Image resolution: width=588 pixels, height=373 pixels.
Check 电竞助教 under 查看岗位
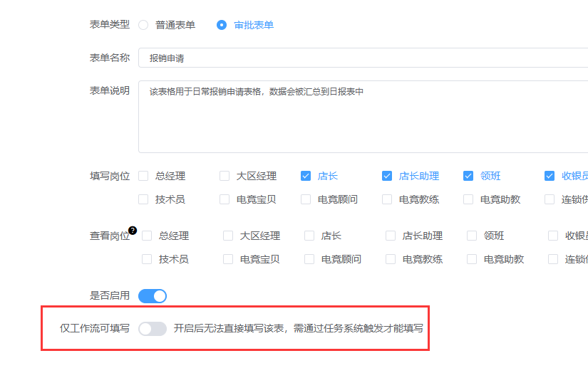pyautogui.click(x=472, y=259)
